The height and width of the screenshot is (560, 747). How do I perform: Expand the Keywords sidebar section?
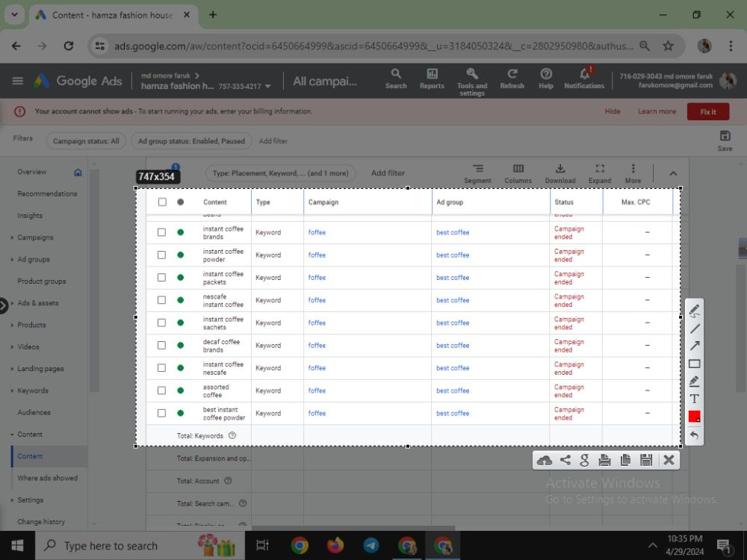click(12, 391)
